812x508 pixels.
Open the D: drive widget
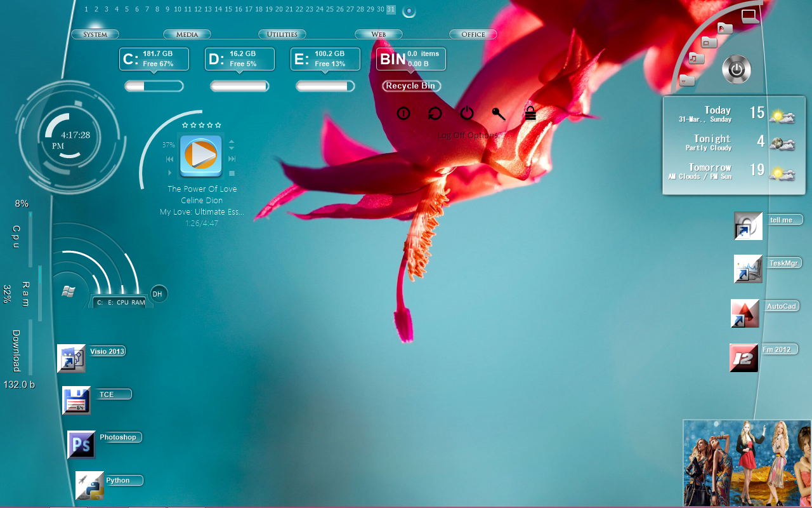[240, 59]
